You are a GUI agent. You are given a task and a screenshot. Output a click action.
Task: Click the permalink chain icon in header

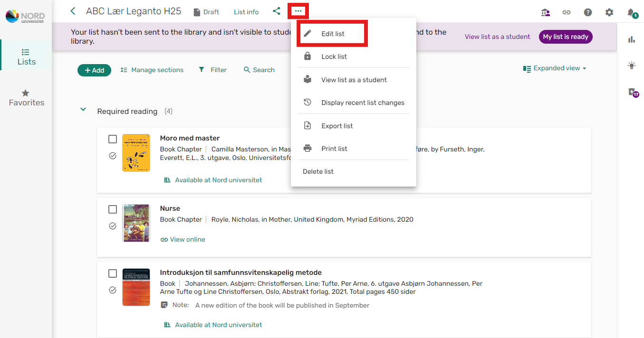tap(567, 12)
